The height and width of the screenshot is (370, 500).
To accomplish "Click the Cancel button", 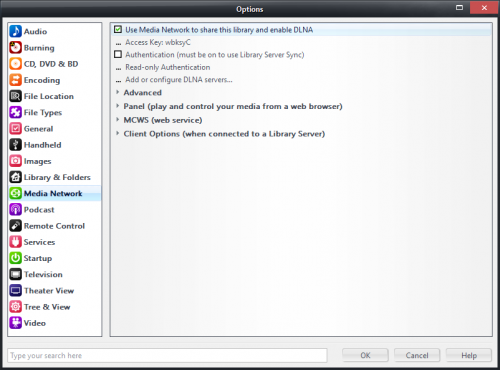I will coord(417,355).
